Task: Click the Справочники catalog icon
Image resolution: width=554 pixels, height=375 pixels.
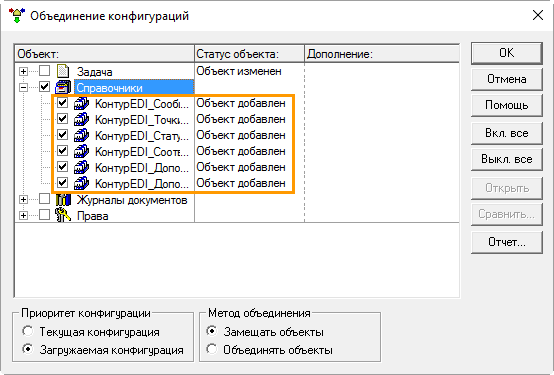Action: click(x=63, y=87)
